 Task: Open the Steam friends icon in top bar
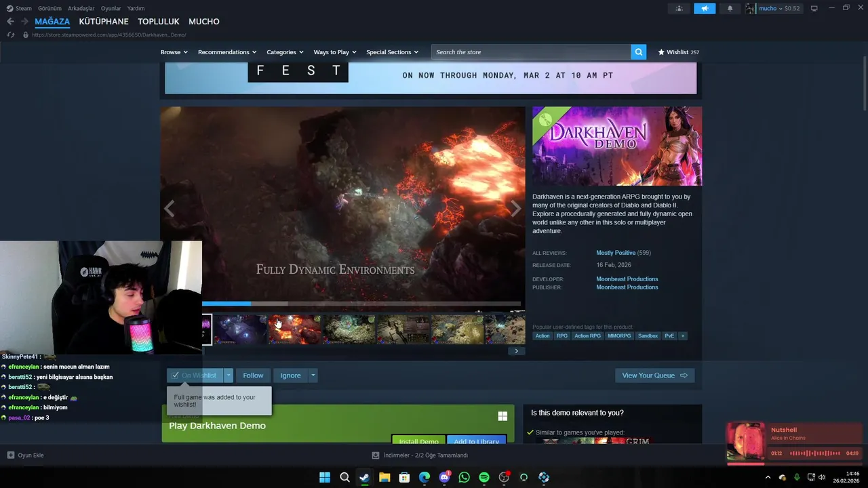pos(679,8)
